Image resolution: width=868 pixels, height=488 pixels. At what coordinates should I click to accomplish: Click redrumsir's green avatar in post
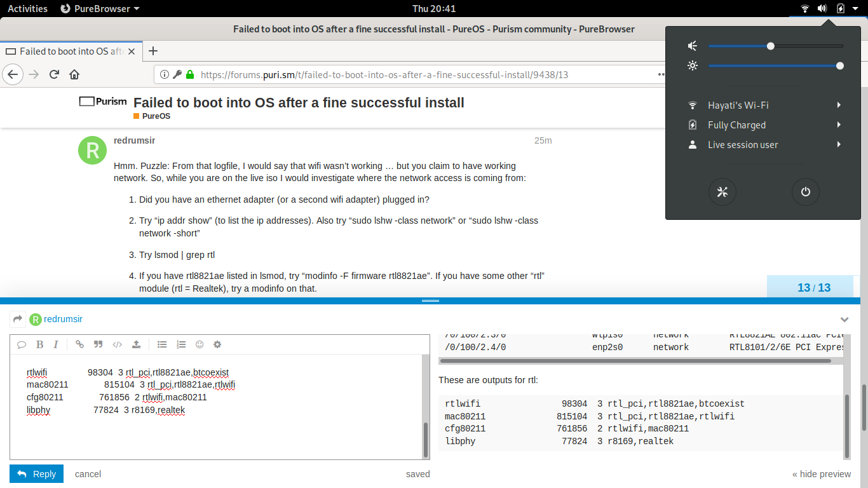(92, 151)
